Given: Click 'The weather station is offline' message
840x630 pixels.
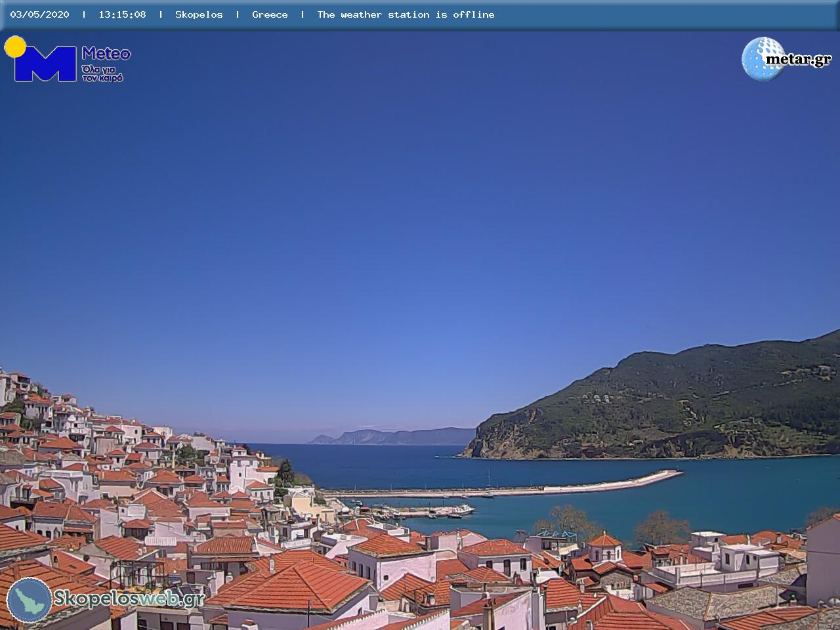Looking at the screenshot, I should [406, 14].
